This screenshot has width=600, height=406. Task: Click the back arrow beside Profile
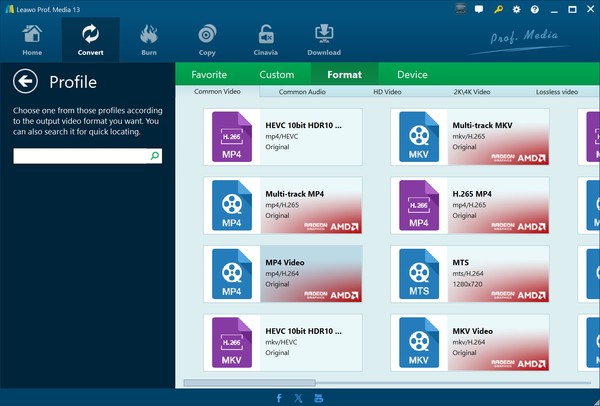click(x=25, y=82)
